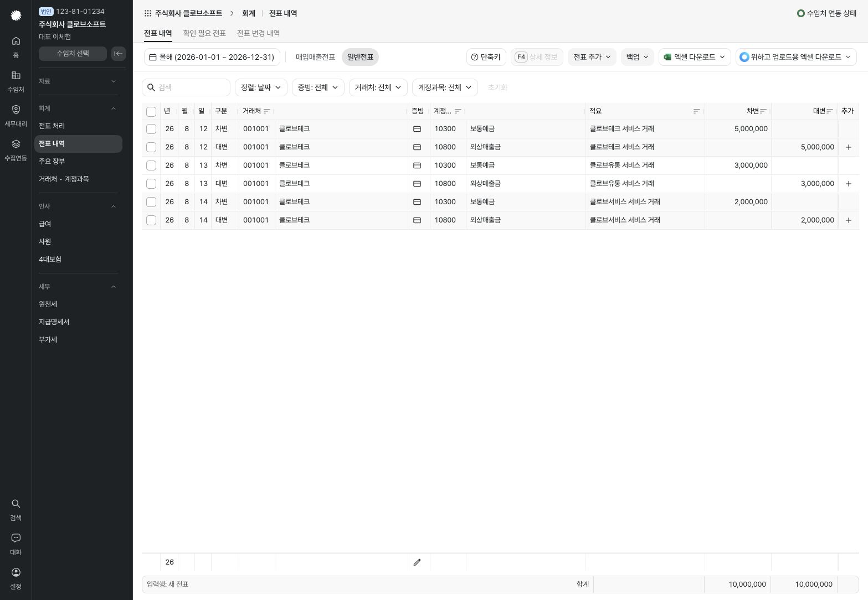The width and height of the screenshot is (868, 600).
Task: Sort by the 거래처 column sort icon
Action: pos(267,111)
